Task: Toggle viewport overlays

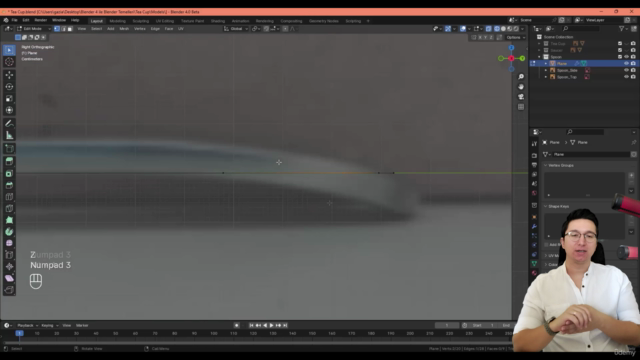Action: pyautogui.click(x=463, y=29)
